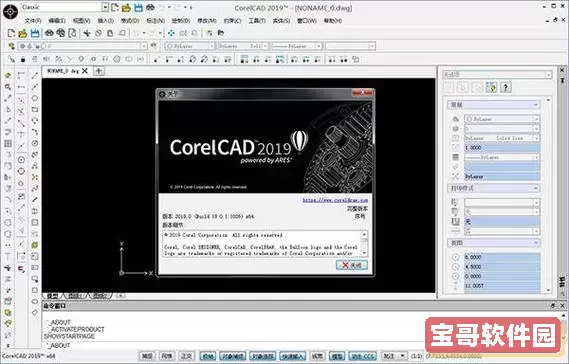Select the Line tool at top of draw toolbar
The width and height of the screenshot is (569, 364).
coord(34,75)
